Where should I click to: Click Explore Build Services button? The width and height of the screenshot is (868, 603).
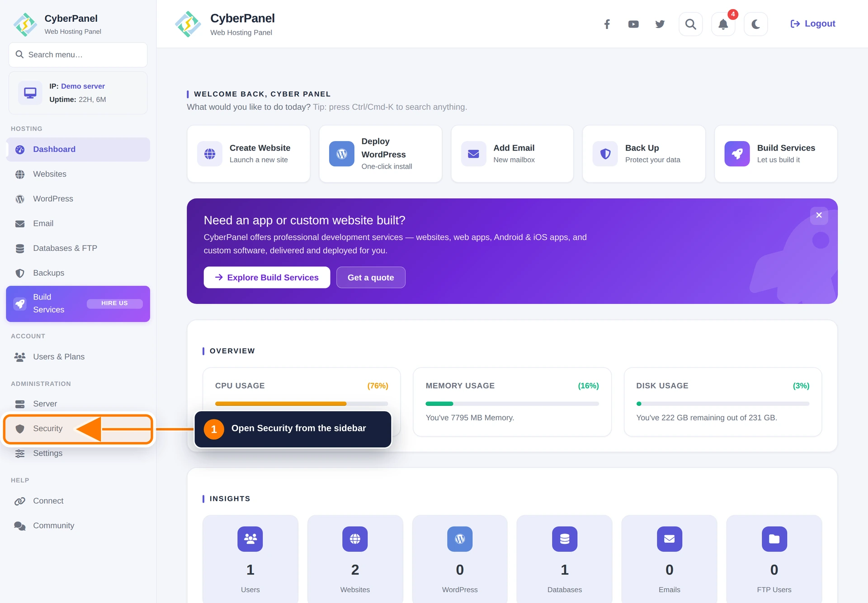267,278
